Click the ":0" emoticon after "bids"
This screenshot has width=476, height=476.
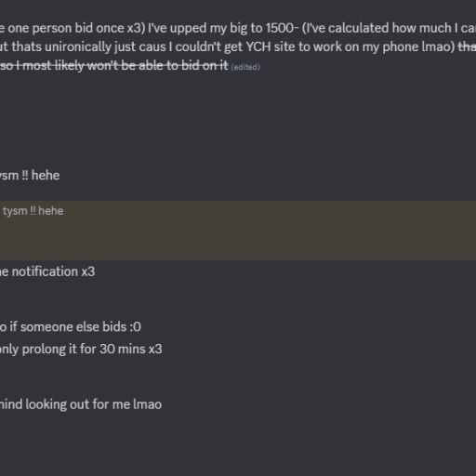136,327
